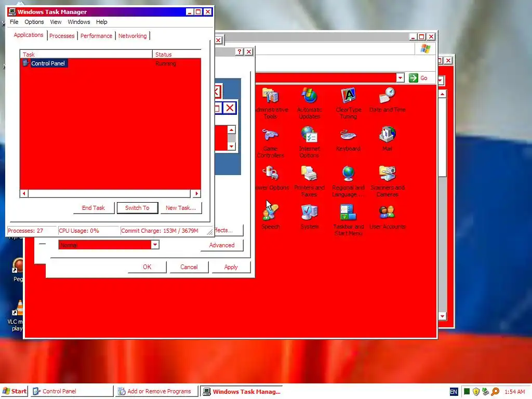
Task: Open Taskbar and Start Menu icon
Action: click(348, 220)
